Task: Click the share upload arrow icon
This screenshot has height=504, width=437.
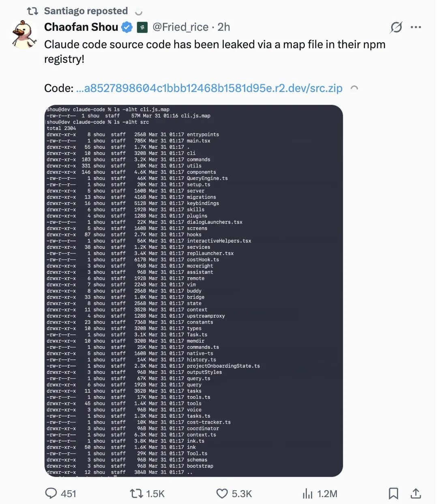Action: (416, 493)
